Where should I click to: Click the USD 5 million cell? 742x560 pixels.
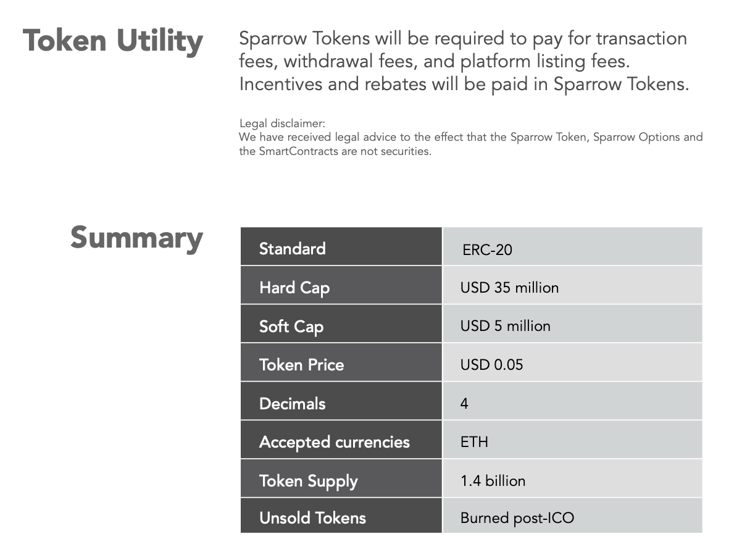572,324
